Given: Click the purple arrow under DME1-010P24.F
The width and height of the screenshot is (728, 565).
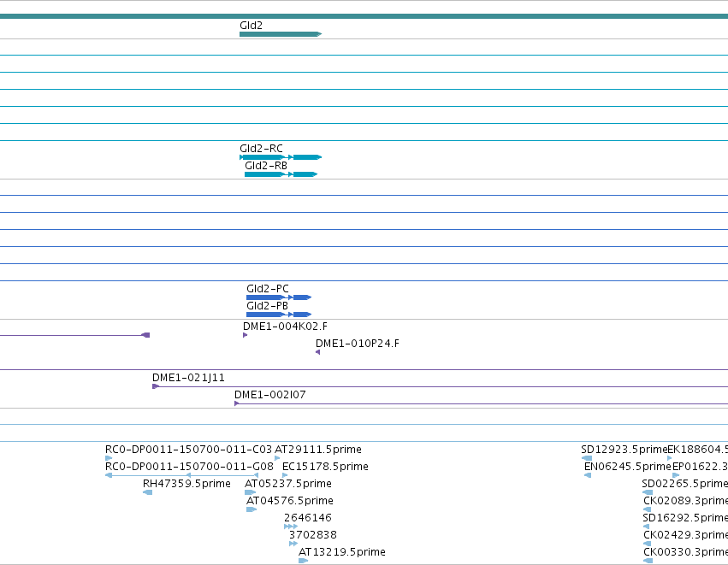Looking at the screenshot, I should [318, 352].
